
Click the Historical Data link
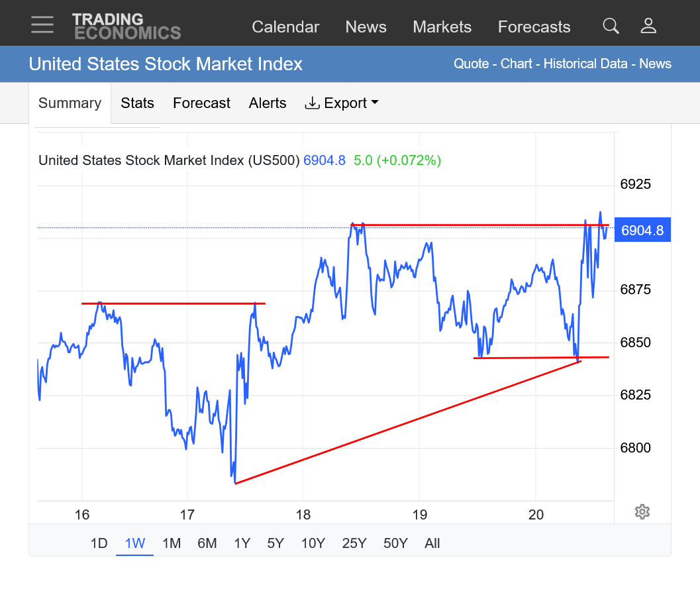click(x=585, y=64)
